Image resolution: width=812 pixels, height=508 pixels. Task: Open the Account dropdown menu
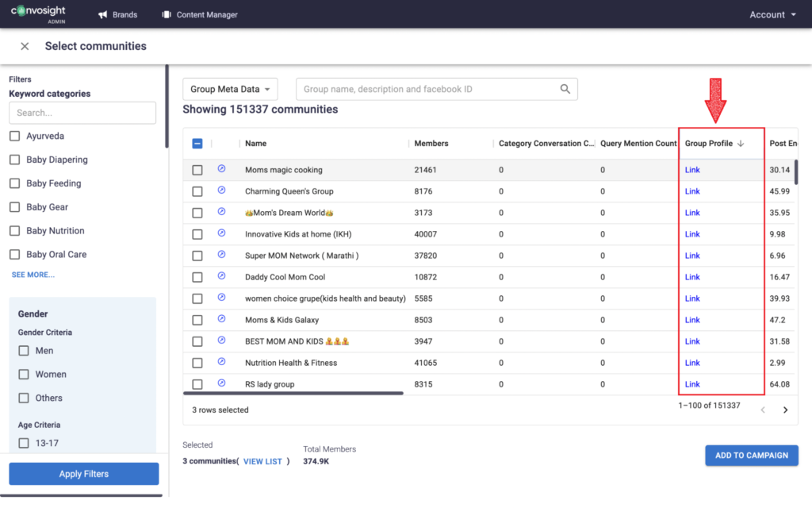(x=772, y=14)
